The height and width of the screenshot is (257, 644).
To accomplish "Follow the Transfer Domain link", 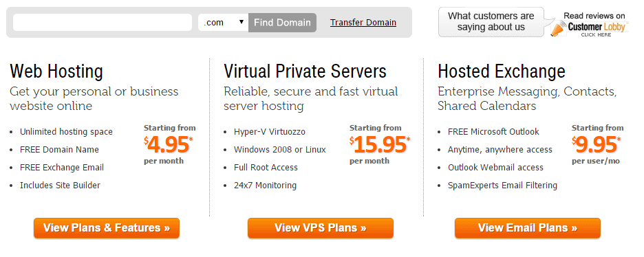I will (x=363, y=23).
